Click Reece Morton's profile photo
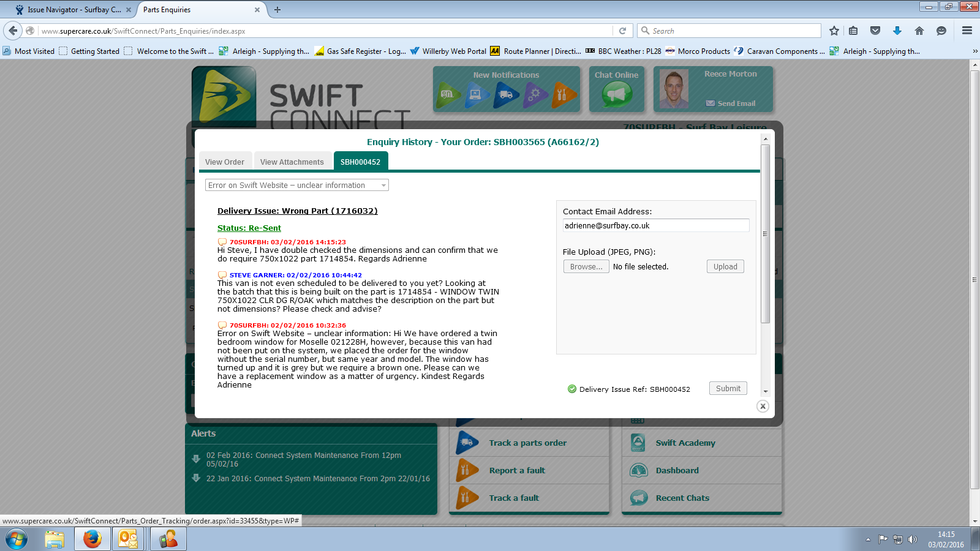The image size is (980, 551). point(674,89)
